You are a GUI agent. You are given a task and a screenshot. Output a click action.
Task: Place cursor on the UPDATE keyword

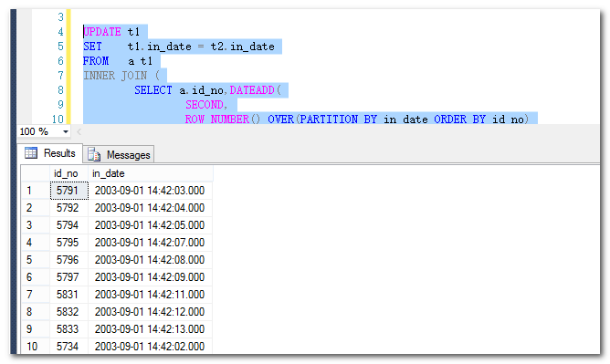[x=102, y=31]
